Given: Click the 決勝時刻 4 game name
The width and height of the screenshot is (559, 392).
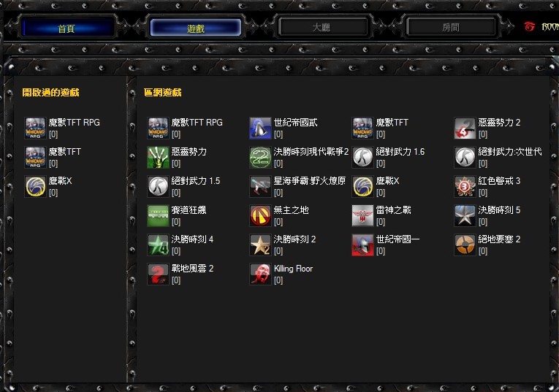Looking at the screenshot, I should pos(192,239).
